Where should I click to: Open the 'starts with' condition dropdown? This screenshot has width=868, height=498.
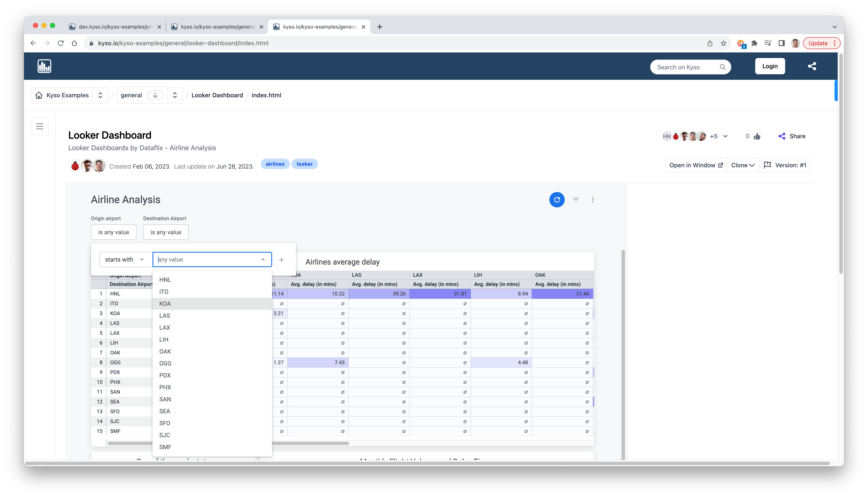click(125, 260)
